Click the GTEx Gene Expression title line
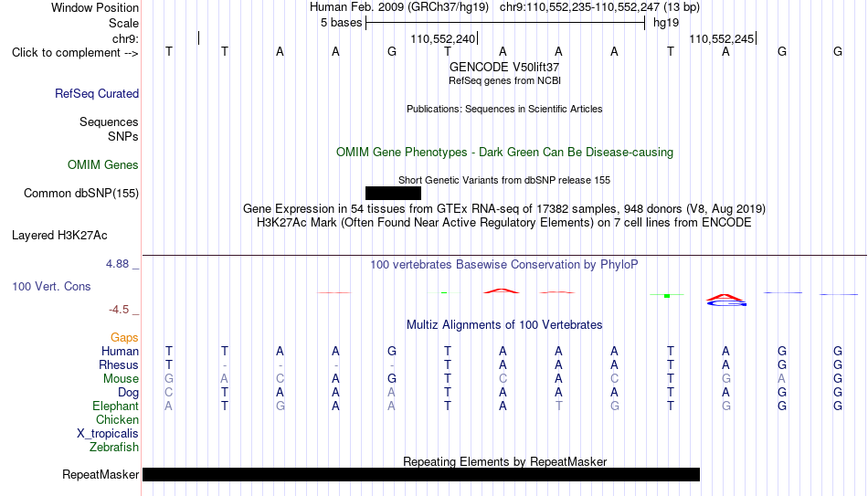This screenshot has width=868, height=496. click(x=504, y=208)
